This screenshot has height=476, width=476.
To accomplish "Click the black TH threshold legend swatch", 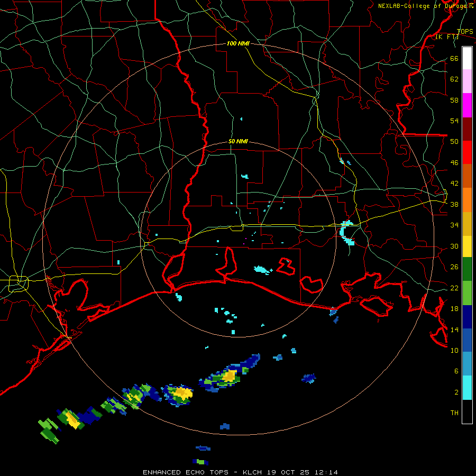I will [x=467, y=411].
